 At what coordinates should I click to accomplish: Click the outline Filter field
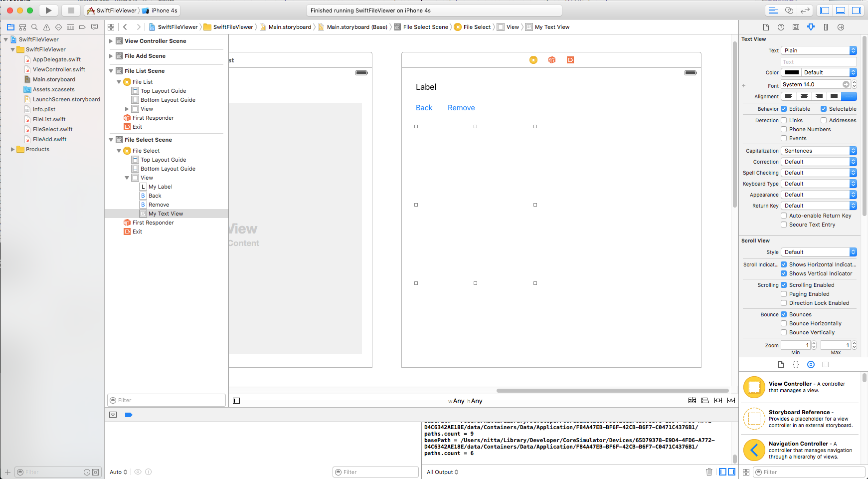point(167,400)
